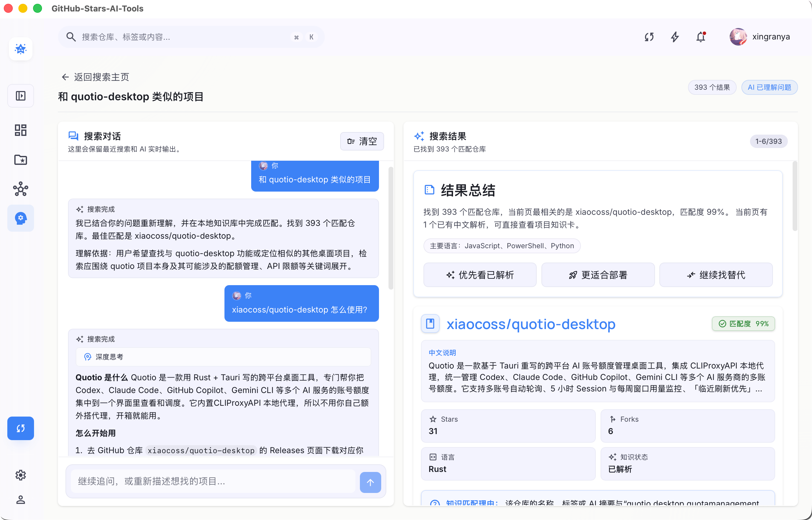Screen dimensions: 812x520
Task: Click the 搜索结果 sparkle icon
Action: [419, 136]
